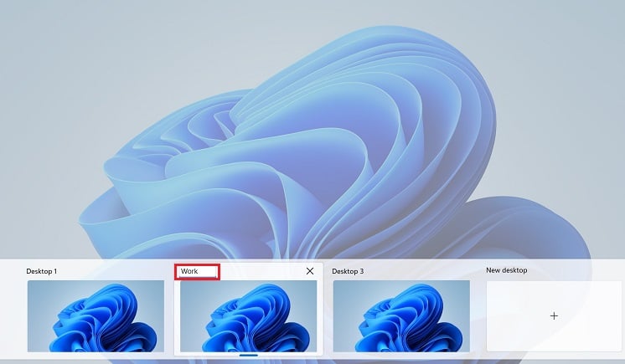Click the Work desktop name field
Screen dimensions: 625x364
coord(198,271)
